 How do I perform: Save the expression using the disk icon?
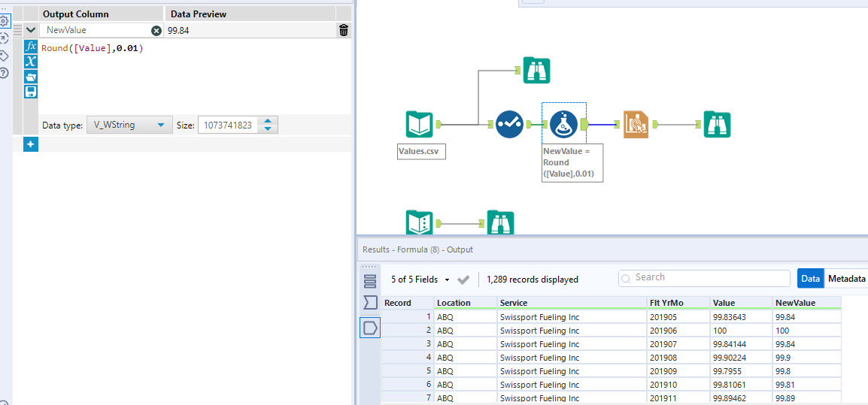31,92
